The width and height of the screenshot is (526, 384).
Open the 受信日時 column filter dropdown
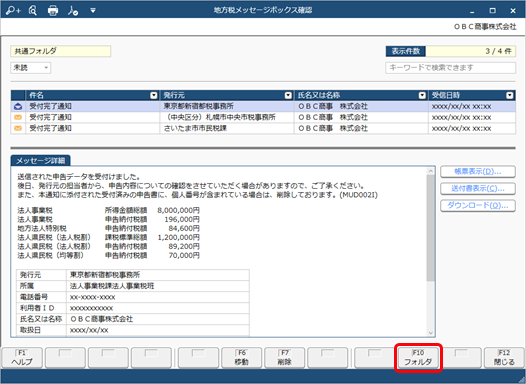pos(510,96)
